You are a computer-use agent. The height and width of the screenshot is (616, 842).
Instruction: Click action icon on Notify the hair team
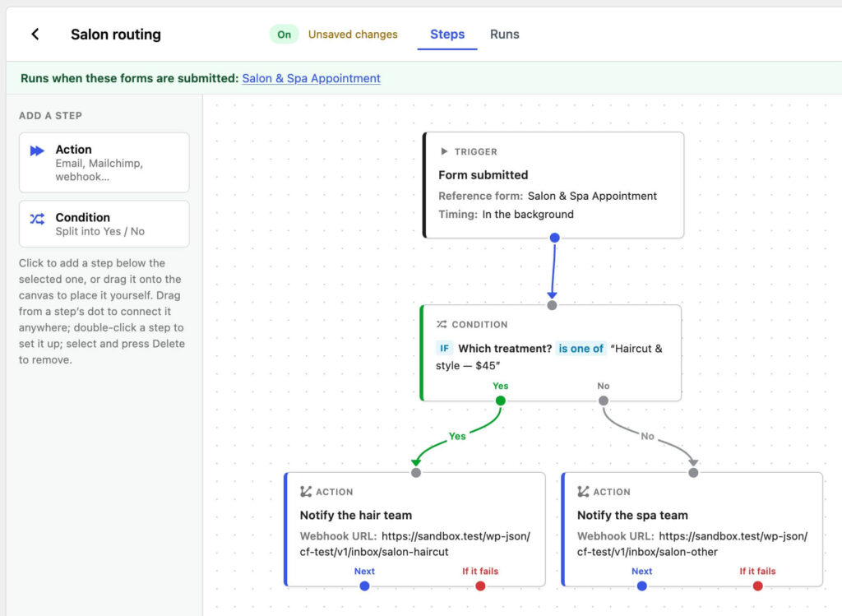(306, 492)
